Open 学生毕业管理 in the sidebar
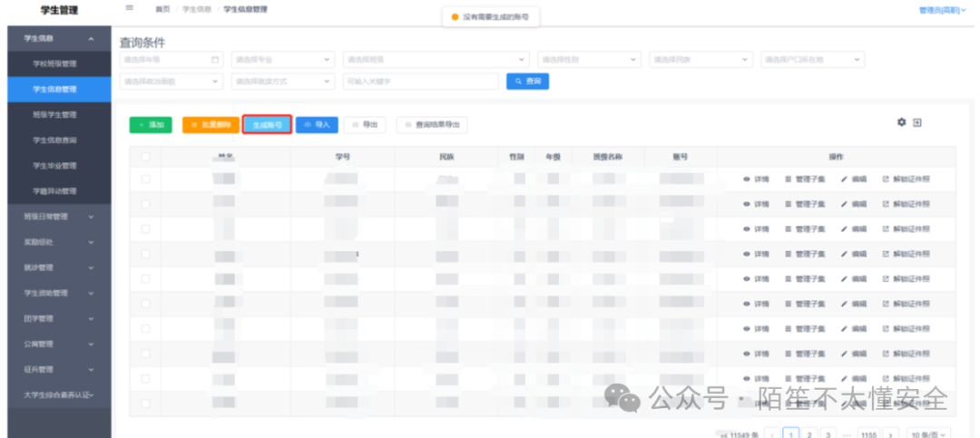This screenshot has width=980, height=438. pyautogui.click(x=59, y=166)
